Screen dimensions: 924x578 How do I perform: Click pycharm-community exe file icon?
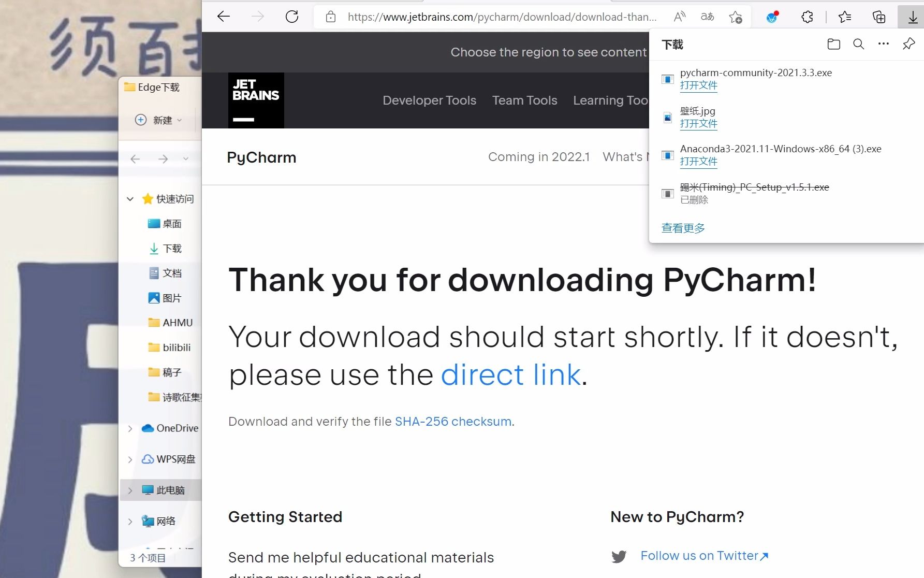667,79
